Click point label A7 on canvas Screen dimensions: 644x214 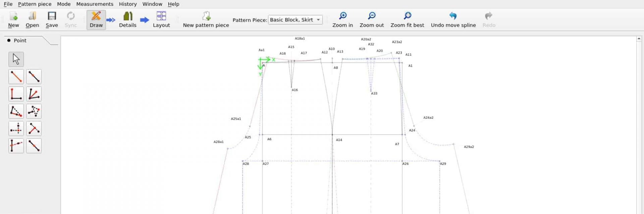click(x=397, y=144)
